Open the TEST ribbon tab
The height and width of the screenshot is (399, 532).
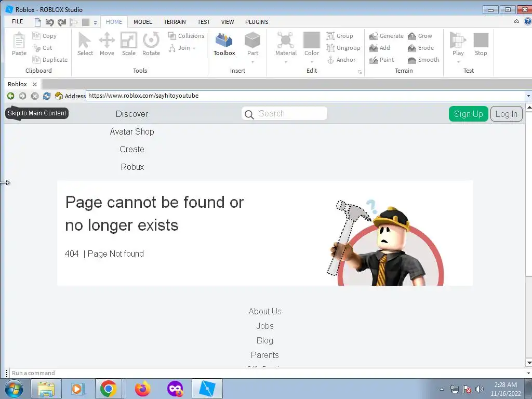(204, 22)
